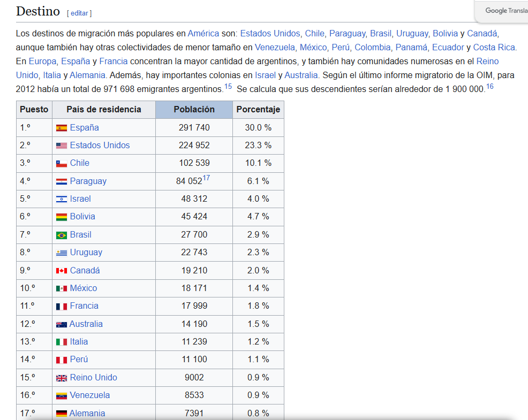Open the Google Translate popup

[x=502, y=11]
